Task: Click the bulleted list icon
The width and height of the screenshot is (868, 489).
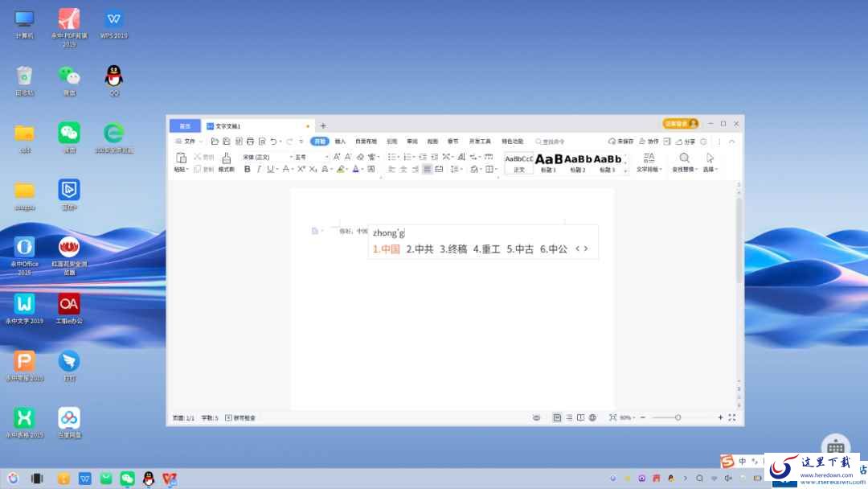Action: click(392, 158)
